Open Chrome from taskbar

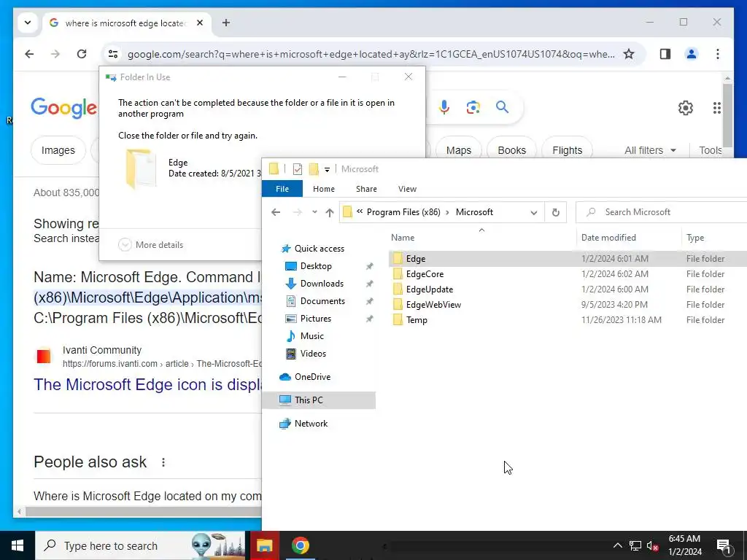(x=300, y=545)
